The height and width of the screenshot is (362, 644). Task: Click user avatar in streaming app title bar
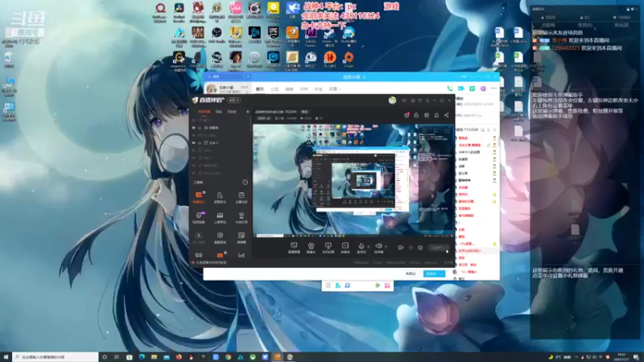(392, 100)
